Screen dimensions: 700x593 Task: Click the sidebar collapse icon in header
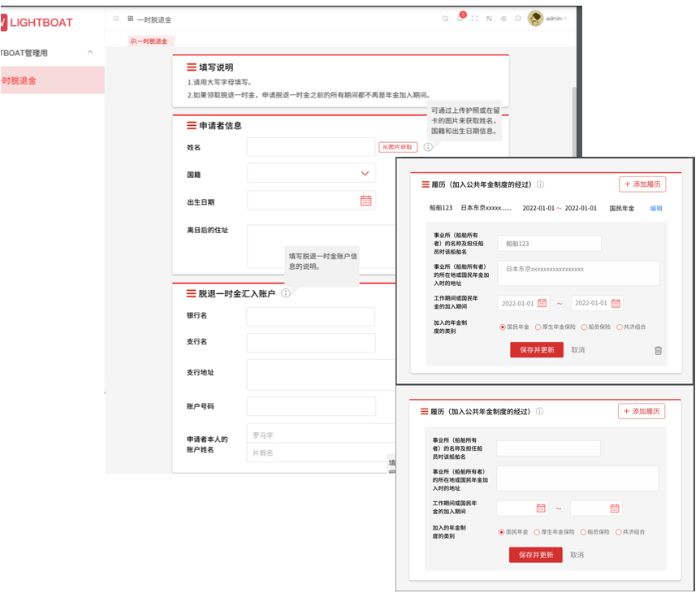116,19
